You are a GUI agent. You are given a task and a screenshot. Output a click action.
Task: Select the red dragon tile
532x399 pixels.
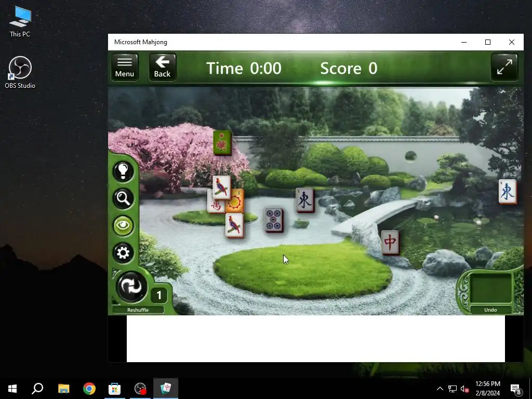pos(390,243)
